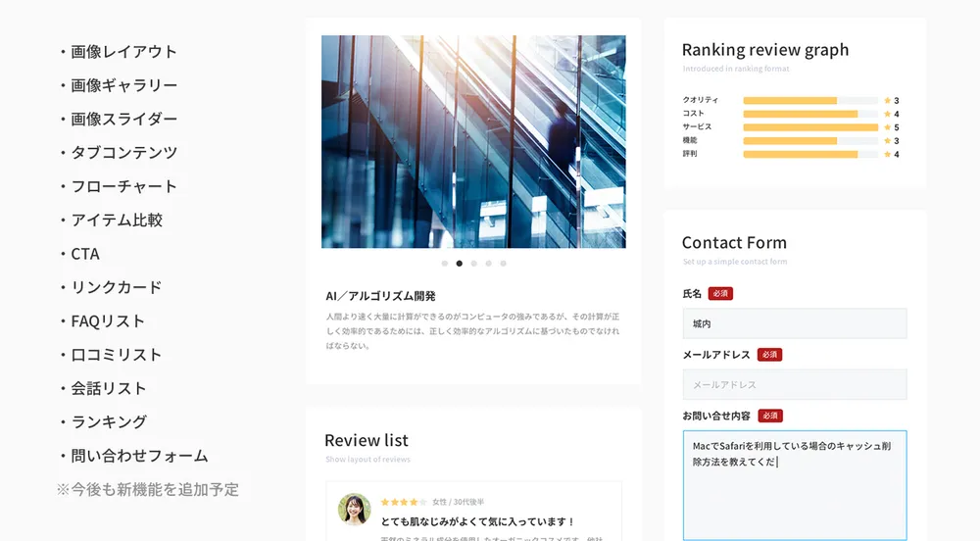980x541 pixels.
Task: Click the Ranking review graph heading
Action: [765, 50]
